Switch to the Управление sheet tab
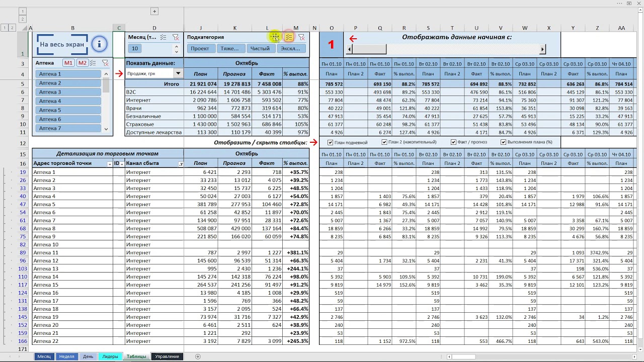The height and width of the screenshot is (362, 644). [x=167, y=356]
